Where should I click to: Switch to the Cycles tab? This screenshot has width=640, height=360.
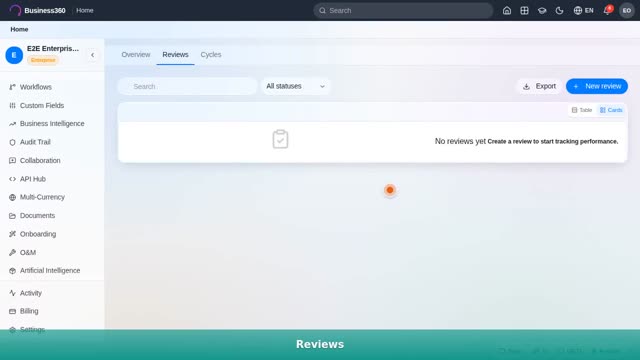[x=211, y=55]
